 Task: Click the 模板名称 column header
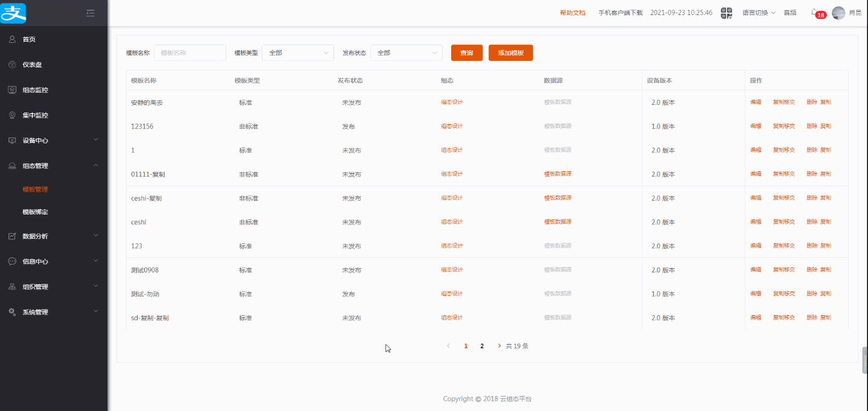tap(144, 81)
